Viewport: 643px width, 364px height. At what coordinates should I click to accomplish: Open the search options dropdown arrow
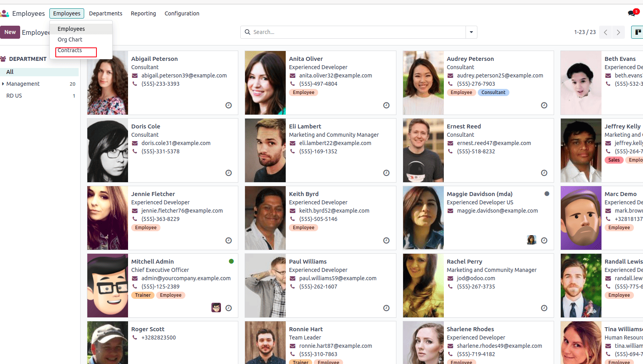coord(471,32)
